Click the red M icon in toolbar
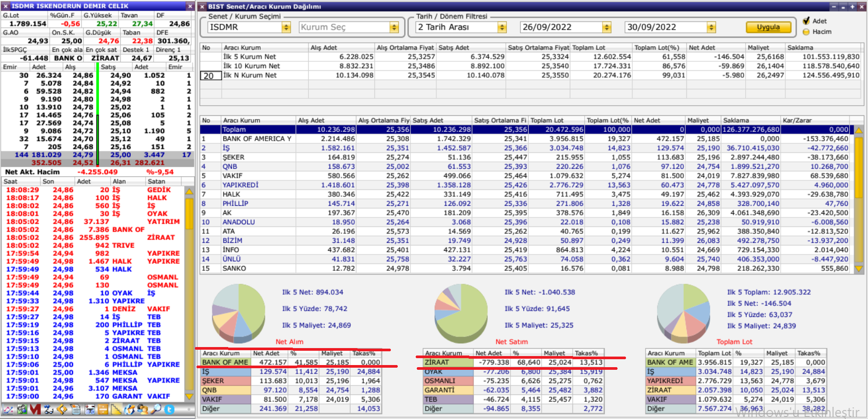The height and width of the screenshot is (419, 868). [x=35, y=409]
